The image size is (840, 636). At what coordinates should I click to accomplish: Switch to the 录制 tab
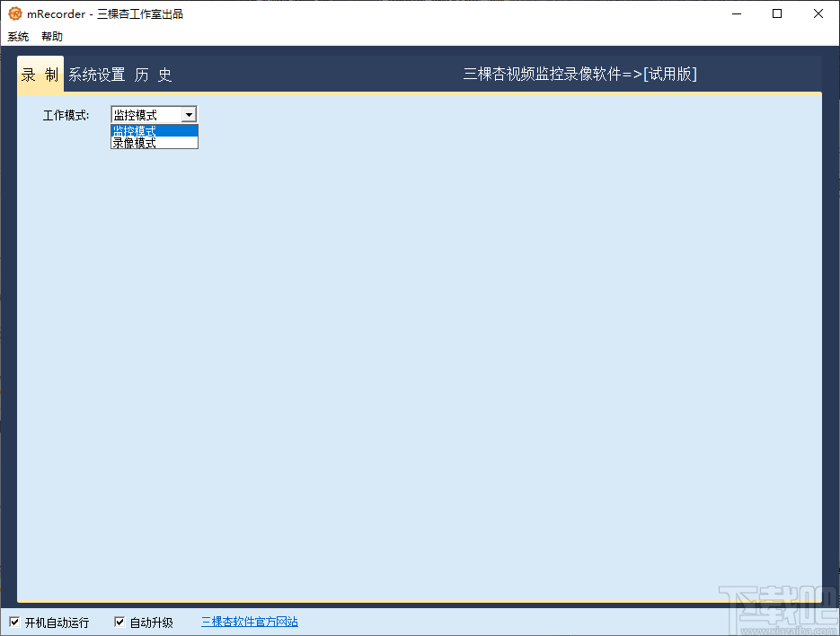[40, 75]
